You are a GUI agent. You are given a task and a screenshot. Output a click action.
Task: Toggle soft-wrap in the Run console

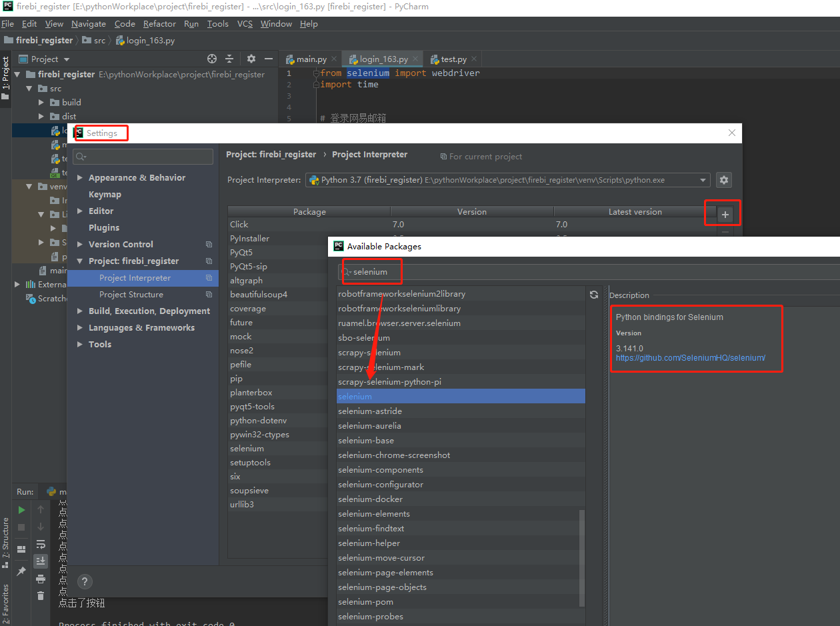(41, 544)
